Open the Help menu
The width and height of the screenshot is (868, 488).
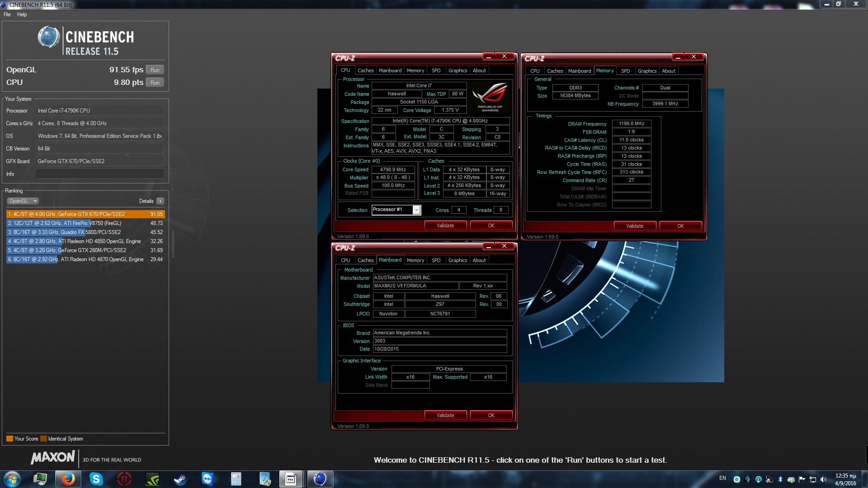22,14
